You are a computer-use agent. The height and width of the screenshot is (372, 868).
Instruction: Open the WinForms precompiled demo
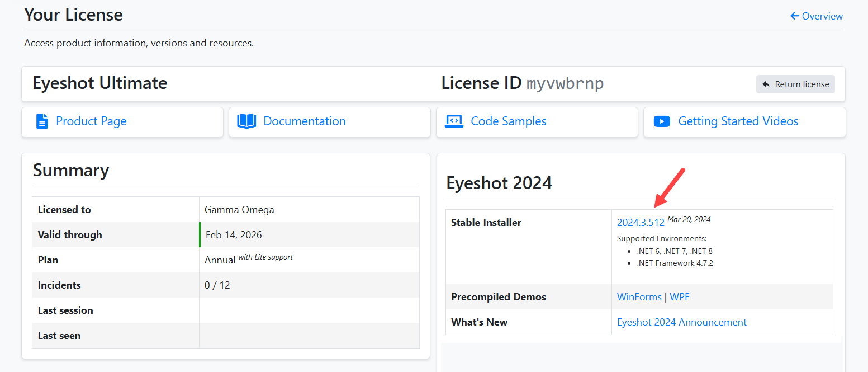click(639, 297)
